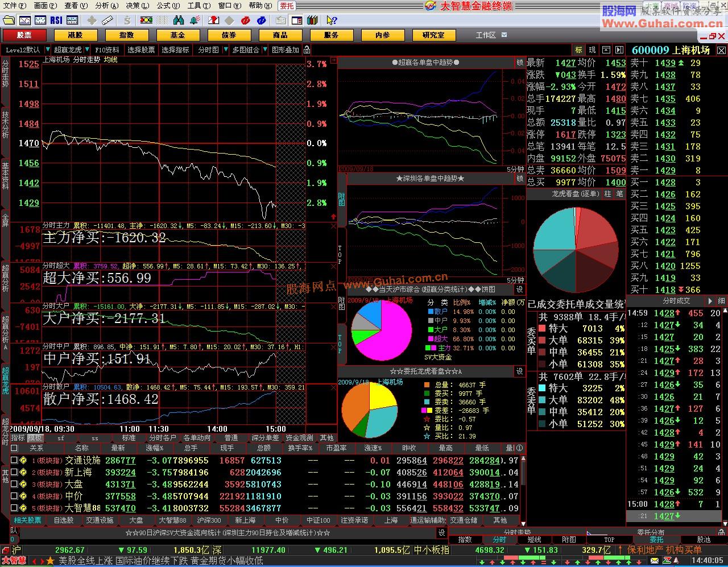
Task: Expand the 分时图 dropdown arrow
Action: [226, 50]
